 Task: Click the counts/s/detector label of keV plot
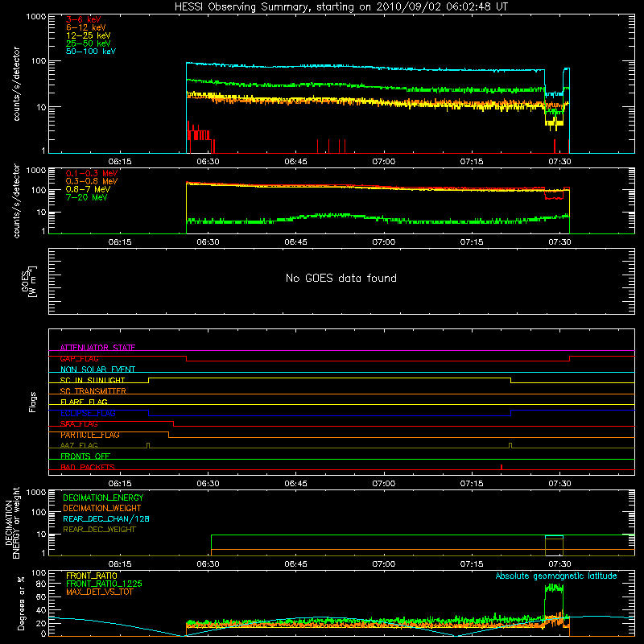pos(16,84)
